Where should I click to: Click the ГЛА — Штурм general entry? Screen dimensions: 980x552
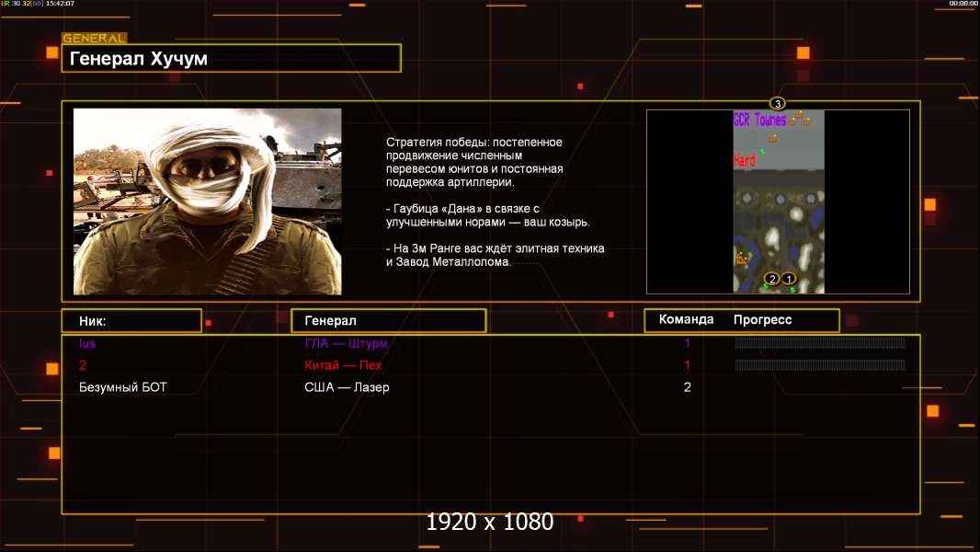[346, 343]
